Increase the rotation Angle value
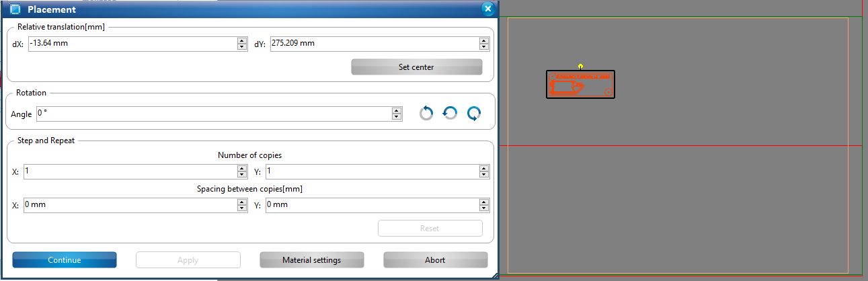 pos(397,111)
